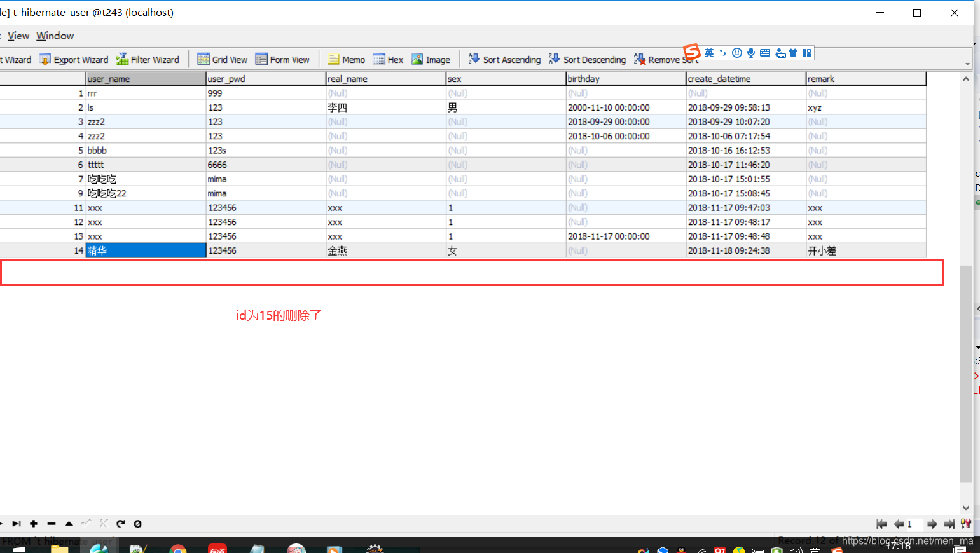
Task: Delete the current record with minus icon
Action: 52,524
